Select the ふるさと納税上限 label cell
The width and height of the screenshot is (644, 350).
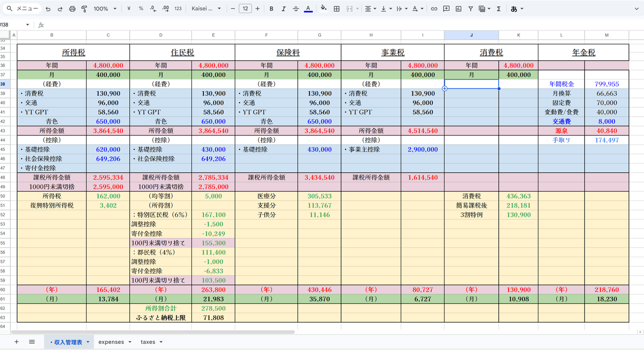(x=161, y=318)
